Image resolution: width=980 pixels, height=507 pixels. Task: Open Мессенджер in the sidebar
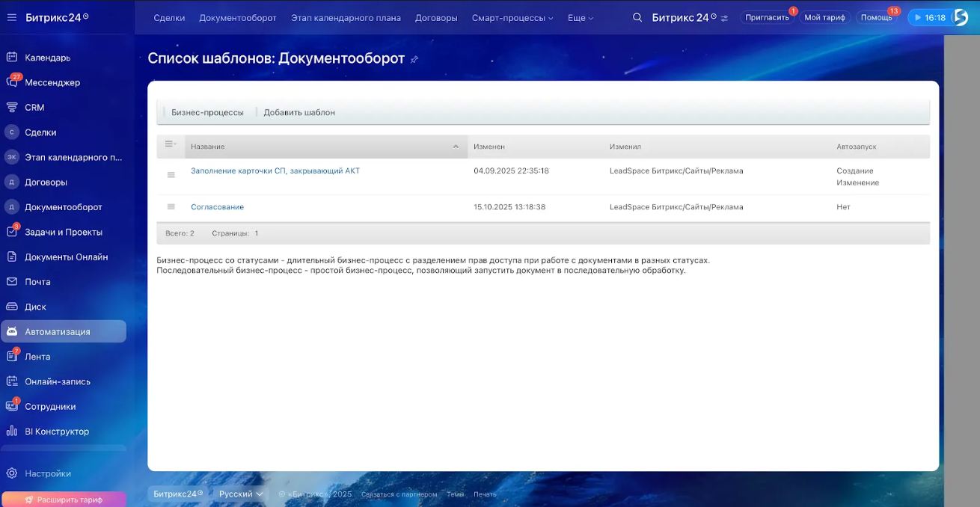52,82
